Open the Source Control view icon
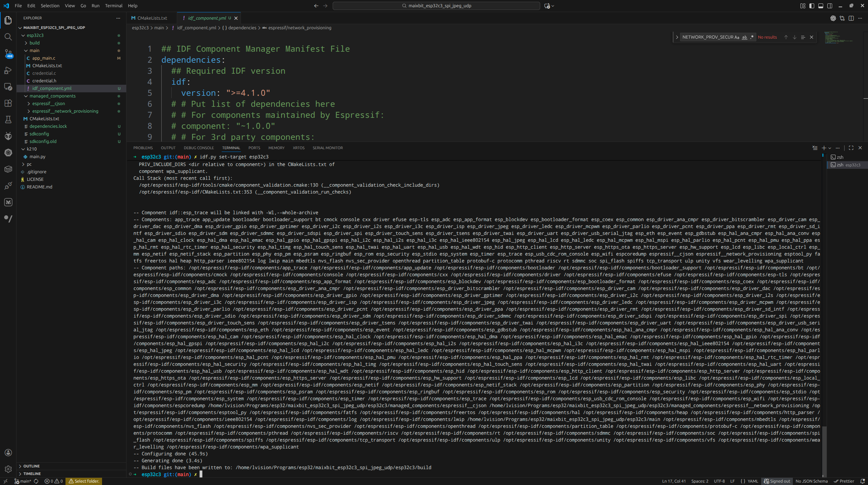868x485 pixels. 8,53
